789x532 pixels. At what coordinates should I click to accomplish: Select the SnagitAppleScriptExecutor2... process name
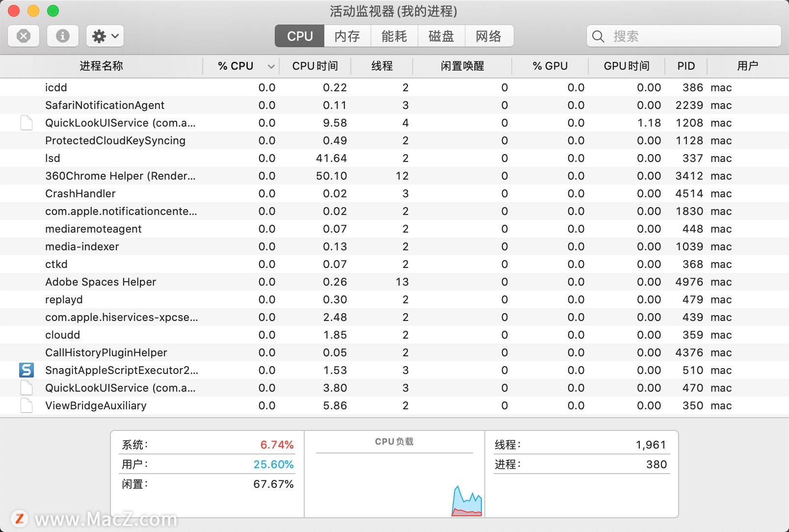(x=122, y=370)
